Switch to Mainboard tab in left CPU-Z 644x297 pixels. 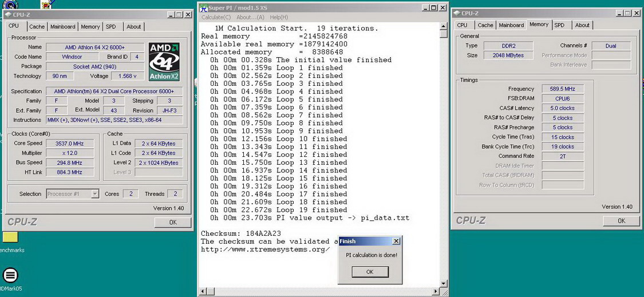[x=63, y=27]
